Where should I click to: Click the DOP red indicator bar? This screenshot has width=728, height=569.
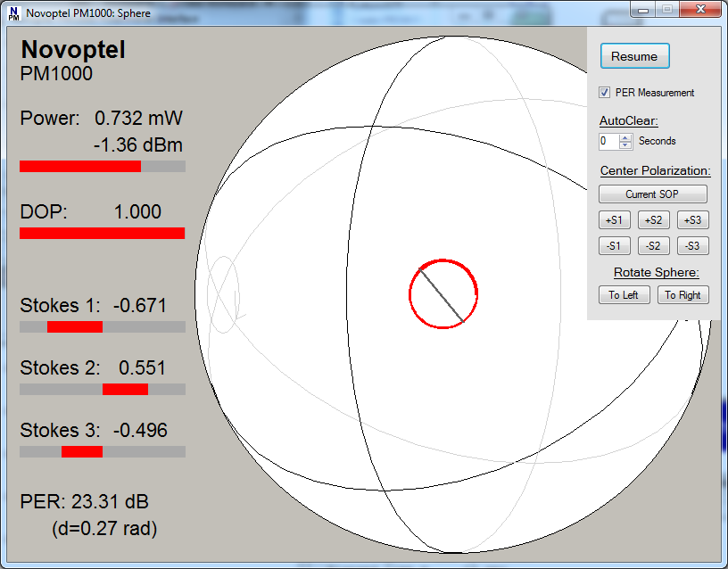coord(102,233)
